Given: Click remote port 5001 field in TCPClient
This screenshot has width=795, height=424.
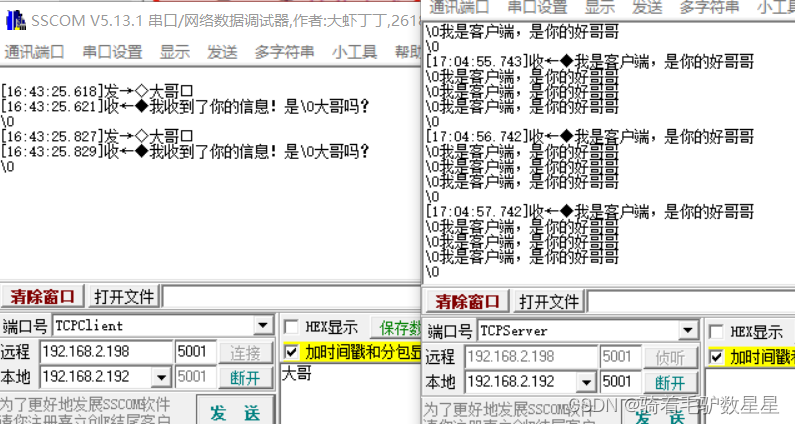Looking at the screenshot, I should click(196, 351).
